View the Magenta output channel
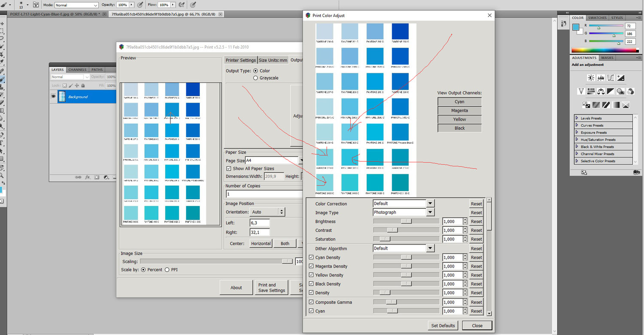 click(459, 110)
